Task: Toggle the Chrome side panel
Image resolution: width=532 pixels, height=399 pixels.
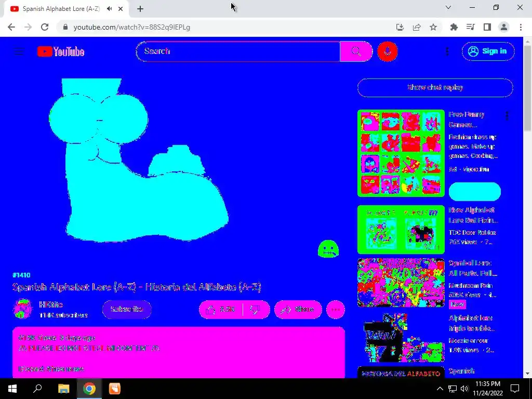Action: point(487,27)
